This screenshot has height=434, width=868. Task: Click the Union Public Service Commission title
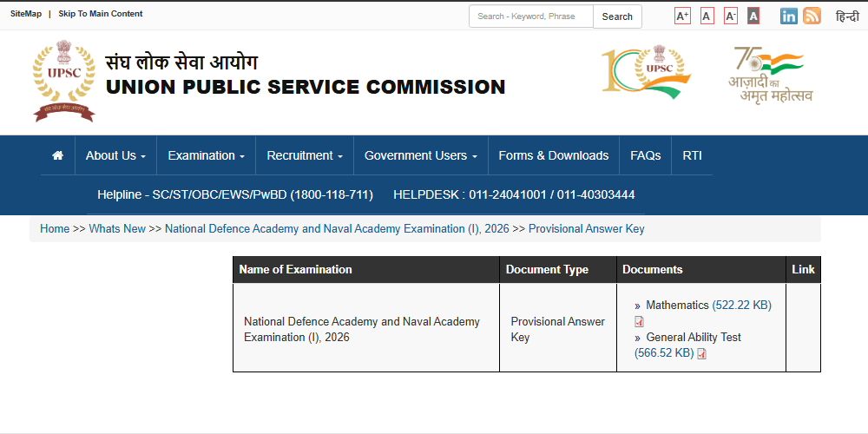pyautogui.click(x=306, y=87)
